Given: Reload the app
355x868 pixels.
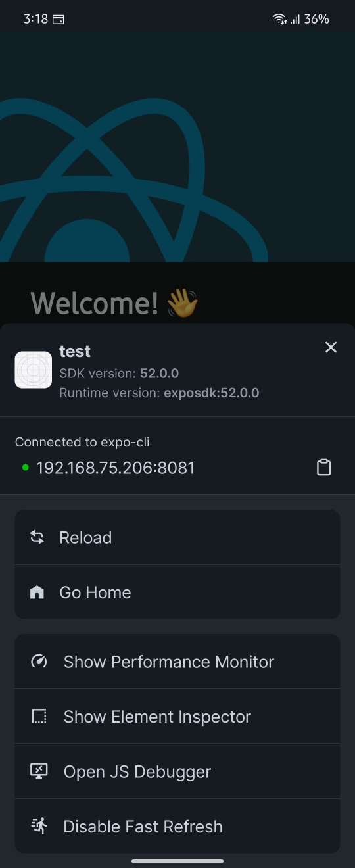Looking at the screenshot, I should [x=177, y=537].
